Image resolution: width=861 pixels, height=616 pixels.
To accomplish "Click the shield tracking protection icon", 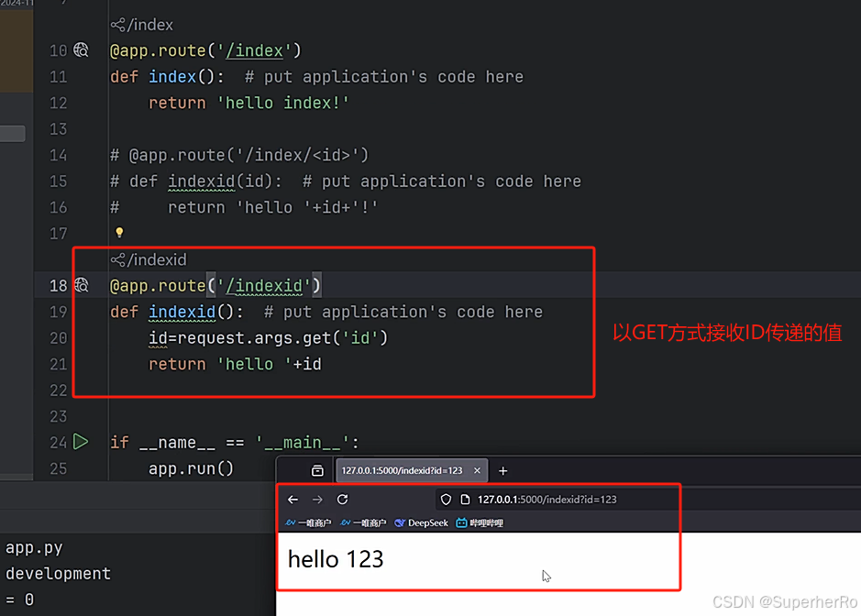I will 446,500.
